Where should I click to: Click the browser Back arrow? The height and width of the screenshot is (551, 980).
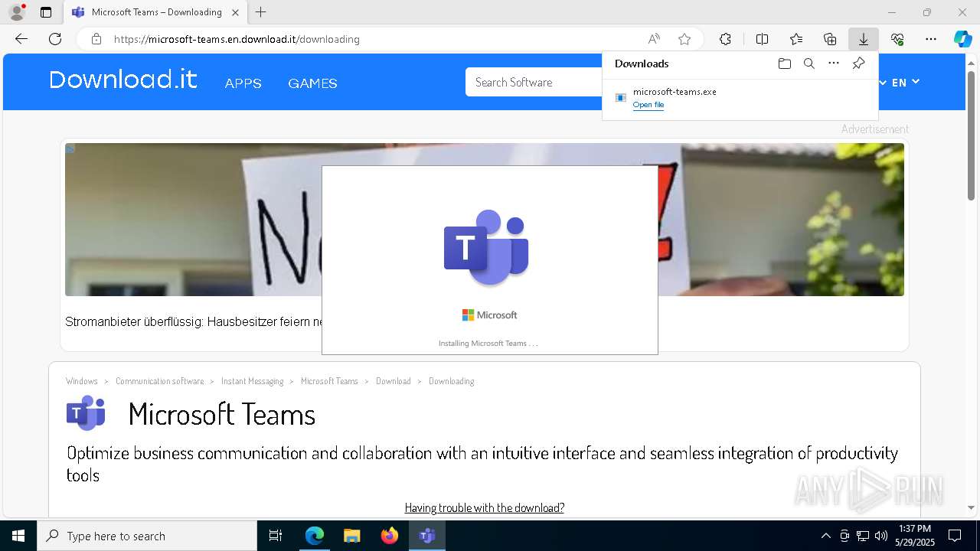pyautogui.click(x=21, y=39)
